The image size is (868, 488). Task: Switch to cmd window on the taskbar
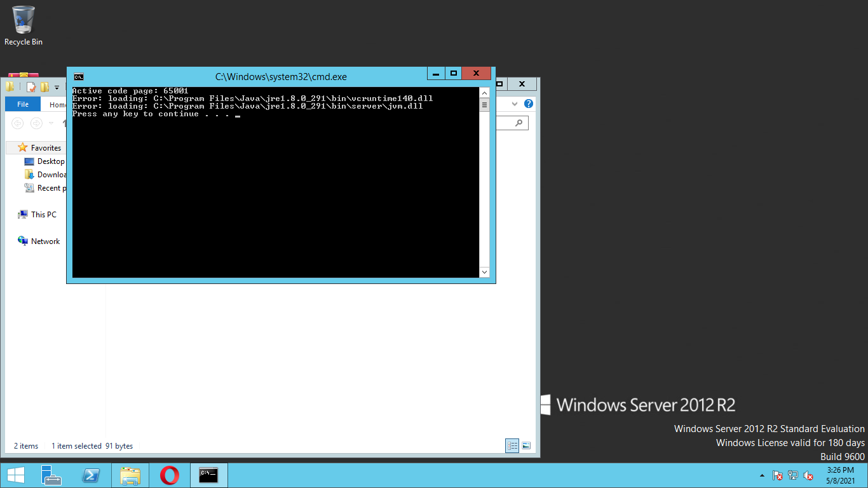209,475
